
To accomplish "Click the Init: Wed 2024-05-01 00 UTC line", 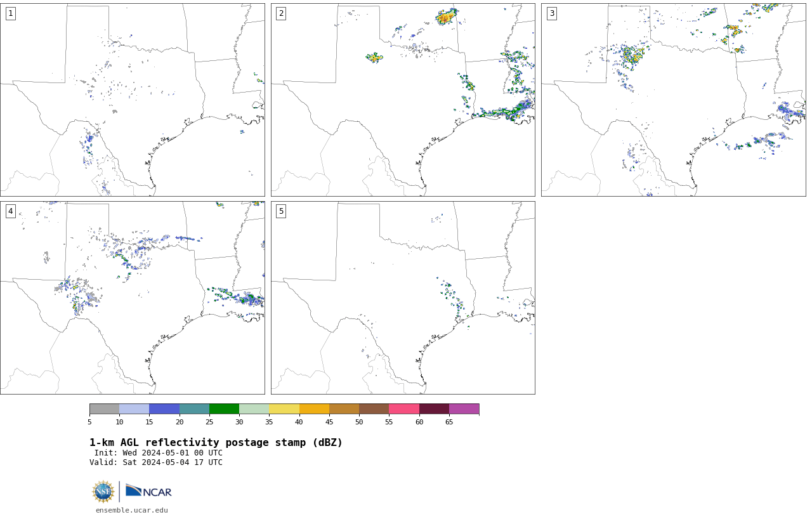I will [159, 453].
